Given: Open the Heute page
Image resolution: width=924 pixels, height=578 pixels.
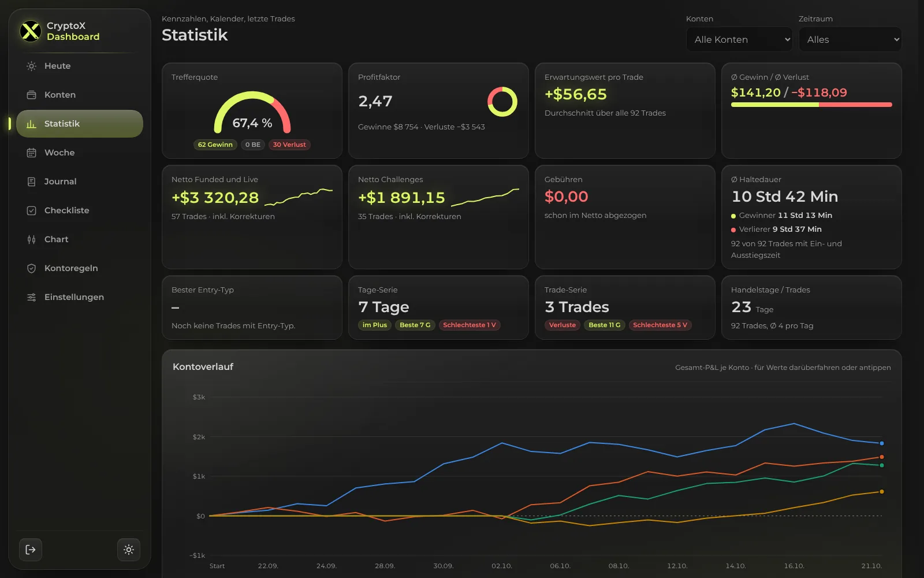Looking at the screenshot, I should [x=80, y=66].
